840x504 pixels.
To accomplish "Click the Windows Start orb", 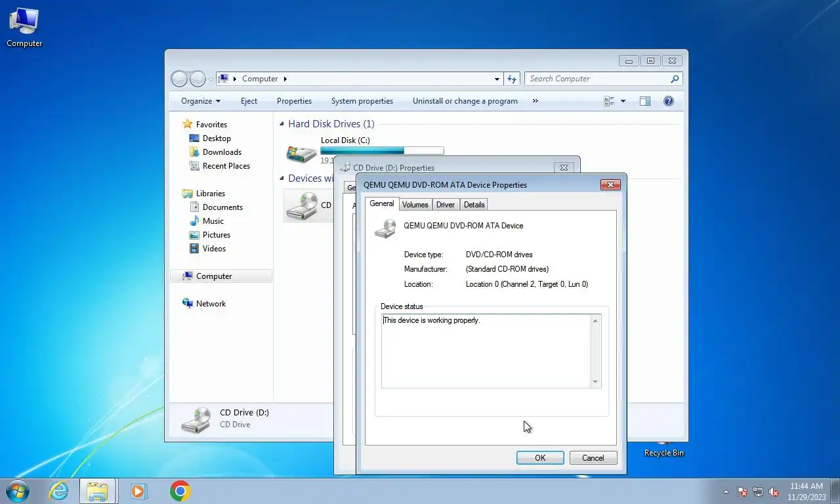I will click(18, 491).
